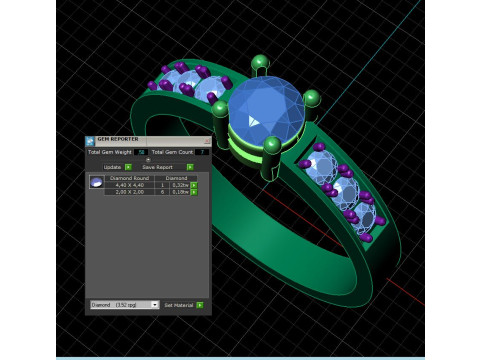480x360 pixels.
Task: Click the 'Total Gem Weight' label
Action: (110, 152)
